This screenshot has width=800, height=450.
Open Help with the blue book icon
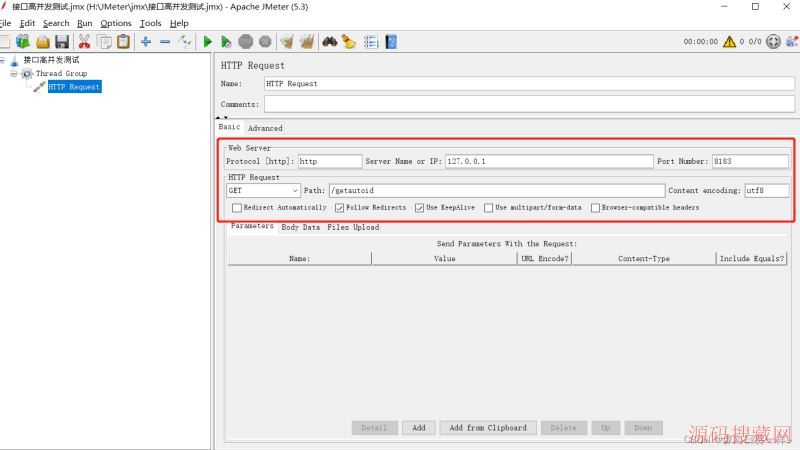tap(391, 42)
